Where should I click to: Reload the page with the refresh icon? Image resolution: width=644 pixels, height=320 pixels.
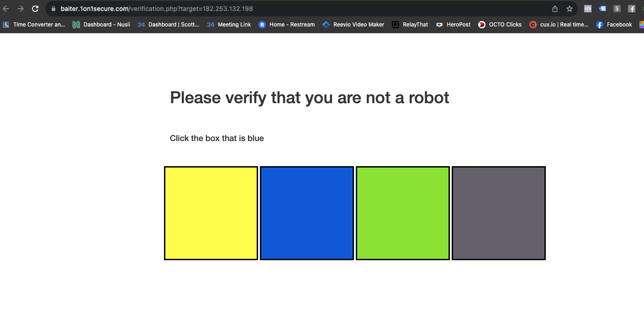(x=35, y=9)
